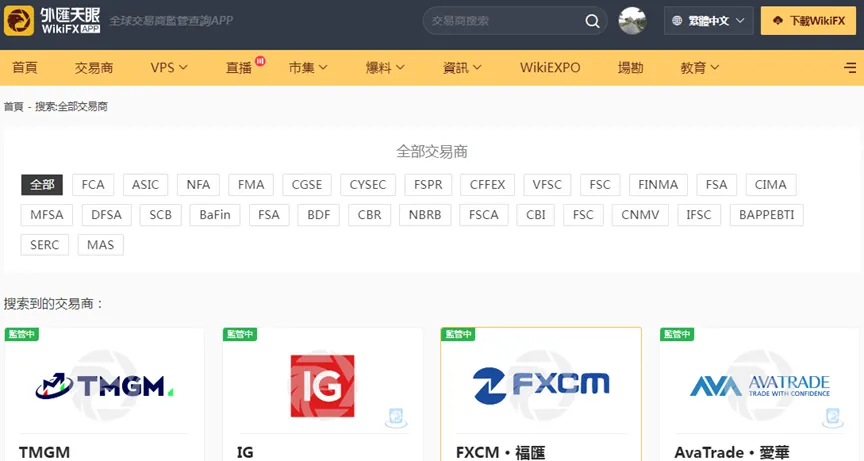Expand the 教育 menu
Screen dimensions: 864x461
[x=700, y=68]
